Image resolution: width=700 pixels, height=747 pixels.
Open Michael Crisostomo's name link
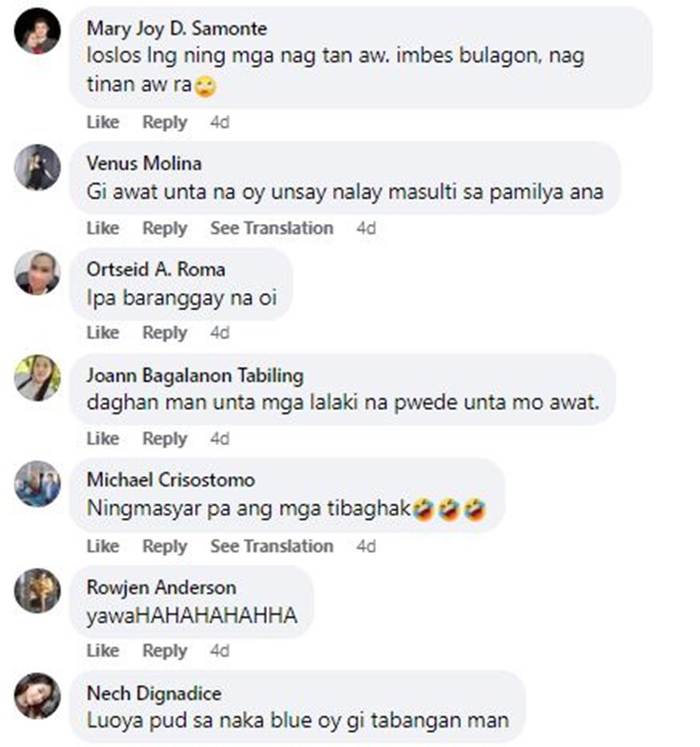(171, 480)
